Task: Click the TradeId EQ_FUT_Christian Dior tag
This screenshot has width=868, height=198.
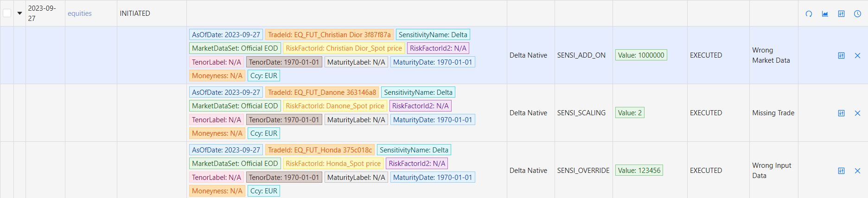Action: [x=329, y=35]
